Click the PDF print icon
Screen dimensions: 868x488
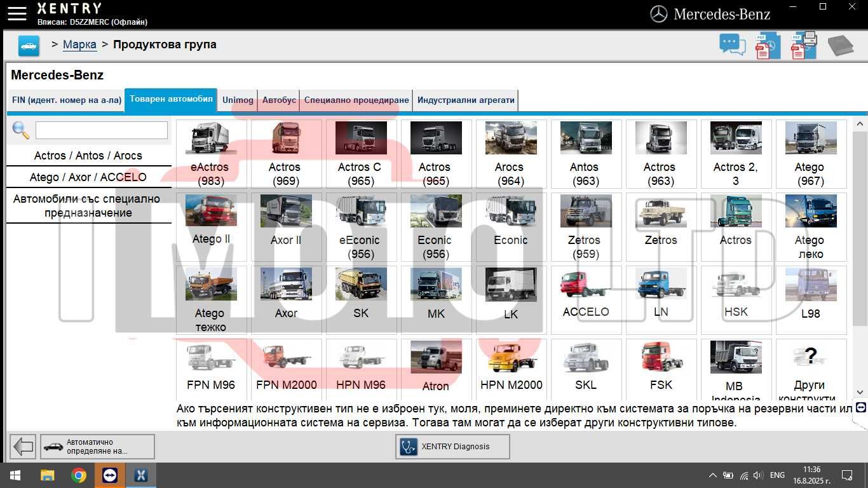pos(804,45)
